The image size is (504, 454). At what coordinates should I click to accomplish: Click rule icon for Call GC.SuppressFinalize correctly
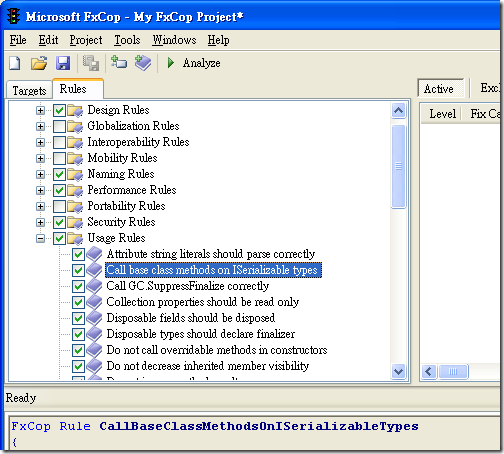(94, 286)
